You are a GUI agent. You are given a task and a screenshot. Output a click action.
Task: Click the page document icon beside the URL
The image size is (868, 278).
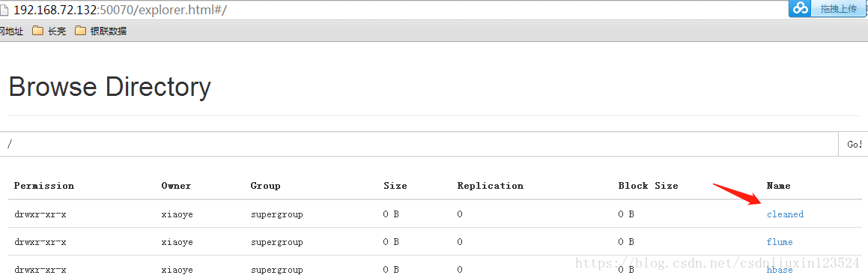click(x=4, y=9)
